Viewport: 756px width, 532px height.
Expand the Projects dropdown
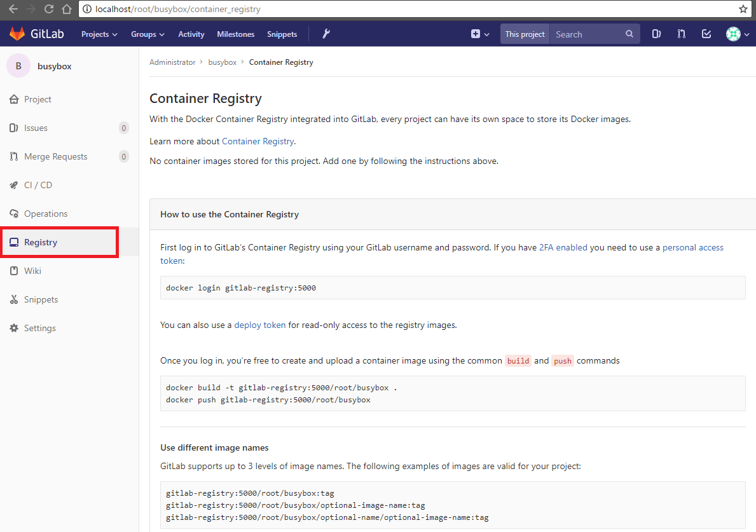pyautogui.click(x=99, y=34)
